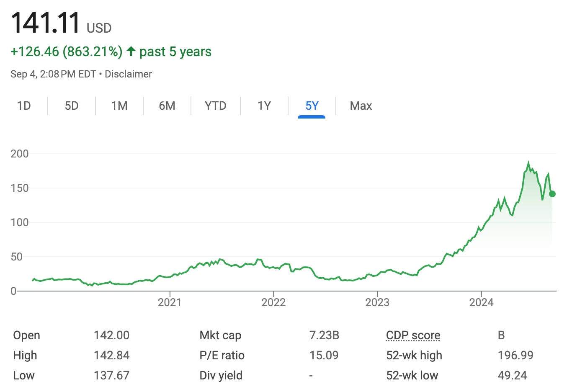Screen dimensions: 567x392
Task: Click the past 5 years text
Action: [175, 52]
